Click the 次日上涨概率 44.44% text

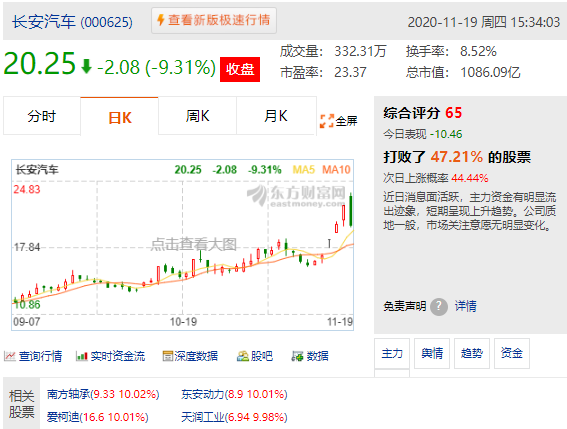coord(436,178)
